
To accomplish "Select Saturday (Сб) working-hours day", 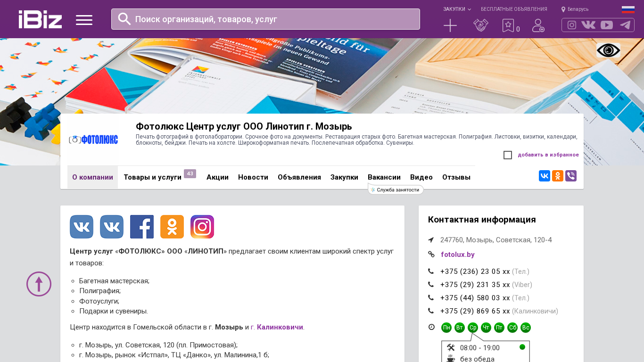I will point(512,328).
